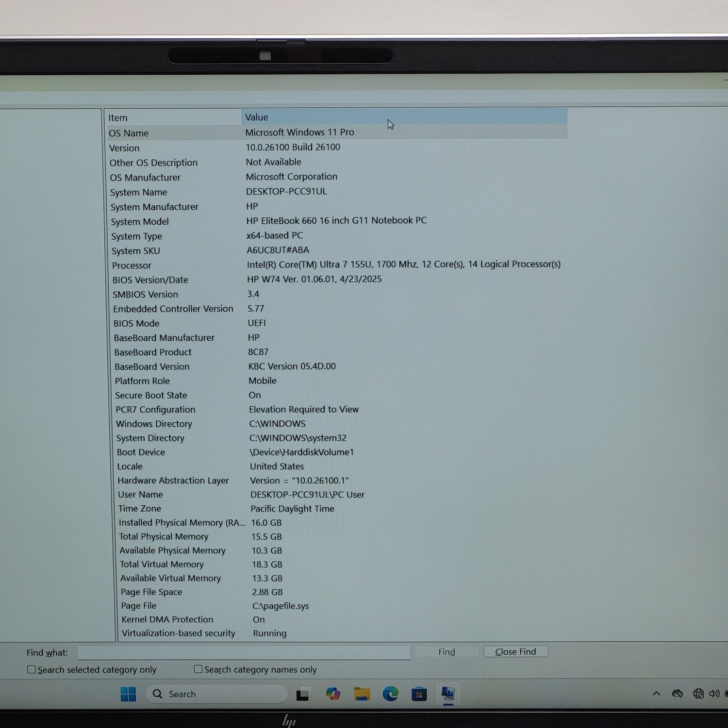Open the Windows Start menu
The width and height of the screenshot is (728, 728).
pyautogui.click(x=128, y=694)
